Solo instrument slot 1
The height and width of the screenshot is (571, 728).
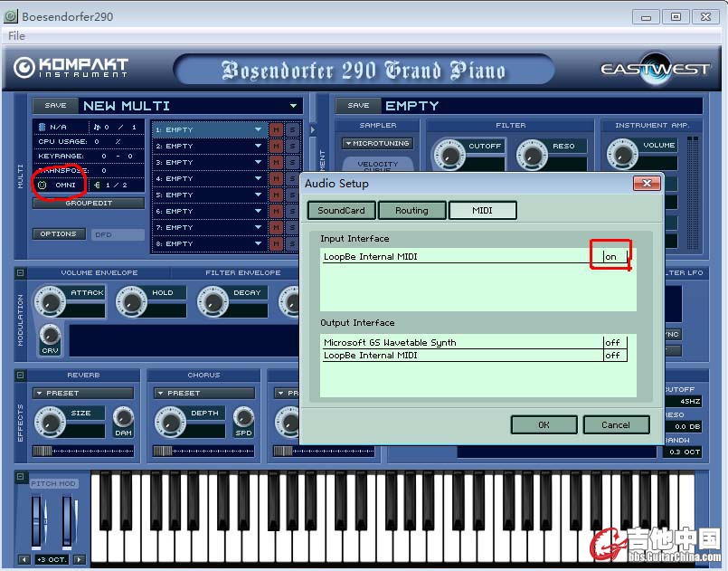pyautogui.click(x=292, y=129)
